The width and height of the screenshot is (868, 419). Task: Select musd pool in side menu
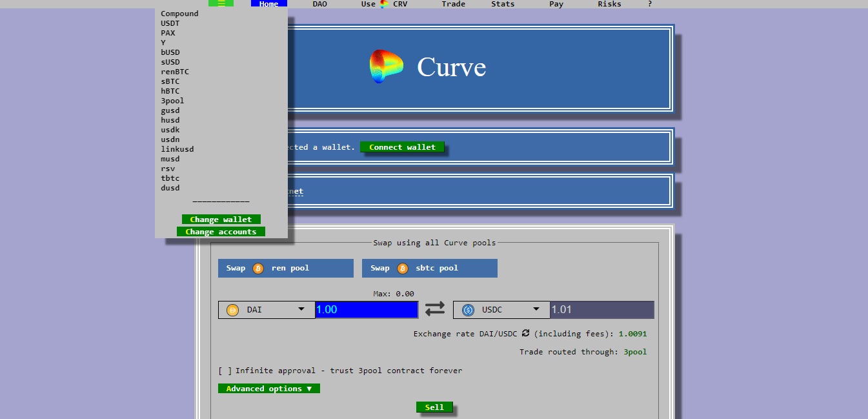pyautogui.click(x=170, y=159)
